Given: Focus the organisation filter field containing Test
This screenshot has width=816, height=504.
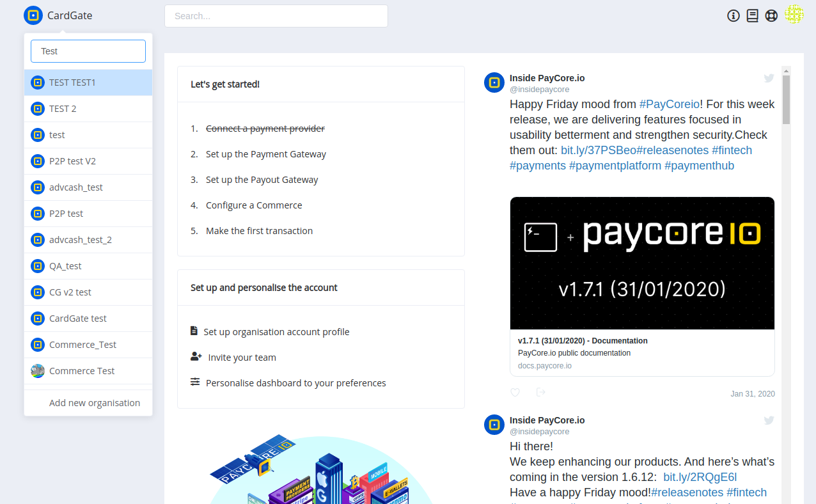Looking at the screenshot, I should tap(88, 51).
